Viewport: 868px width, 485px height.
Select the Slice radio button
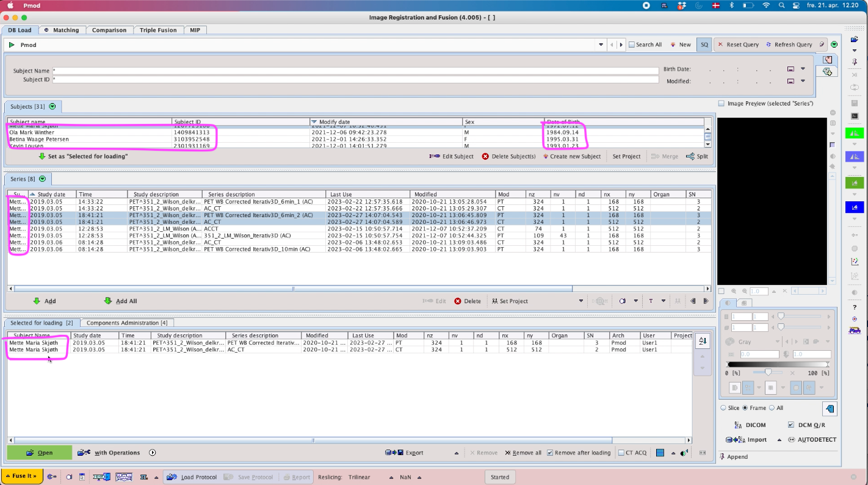pos(723,408)
